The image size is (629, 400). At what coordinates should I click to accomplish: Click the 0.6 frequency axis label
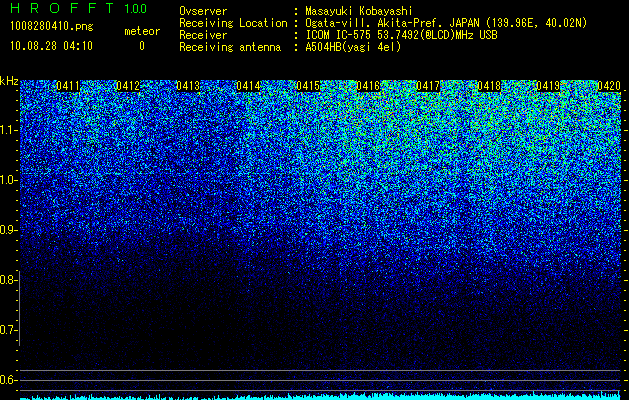point(8,380)
